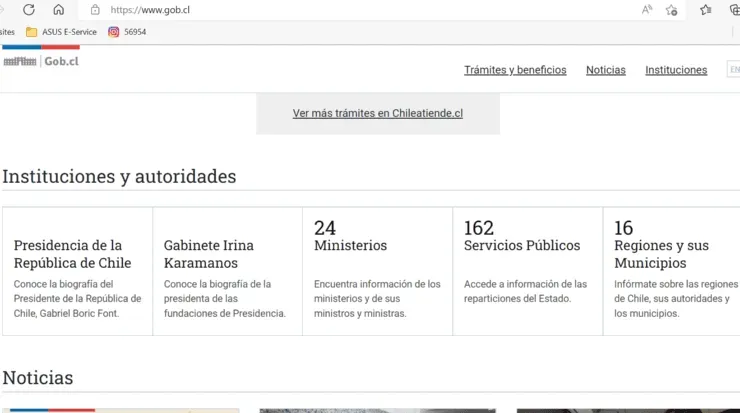Click the Gabriel Boric Font description text
Viewport: 740px width, 413px height.
(x=77, y=299)
